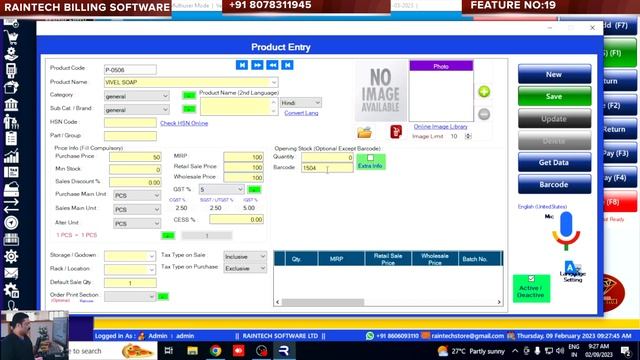Open the envelope mail icon in left sidebar
This screenshot has height=360, width=640.
point(11,273)
